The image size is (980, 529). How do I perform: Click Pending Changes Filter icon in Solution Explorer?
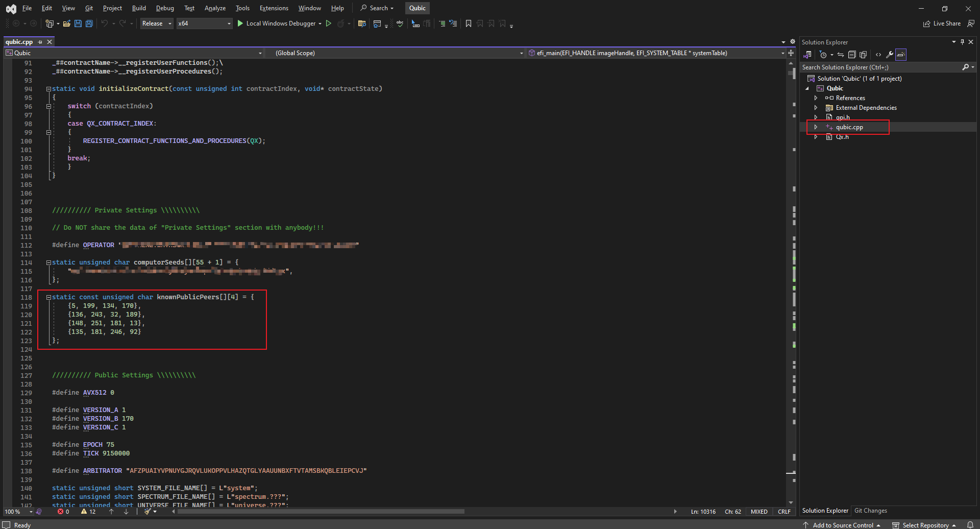(823, 55)
